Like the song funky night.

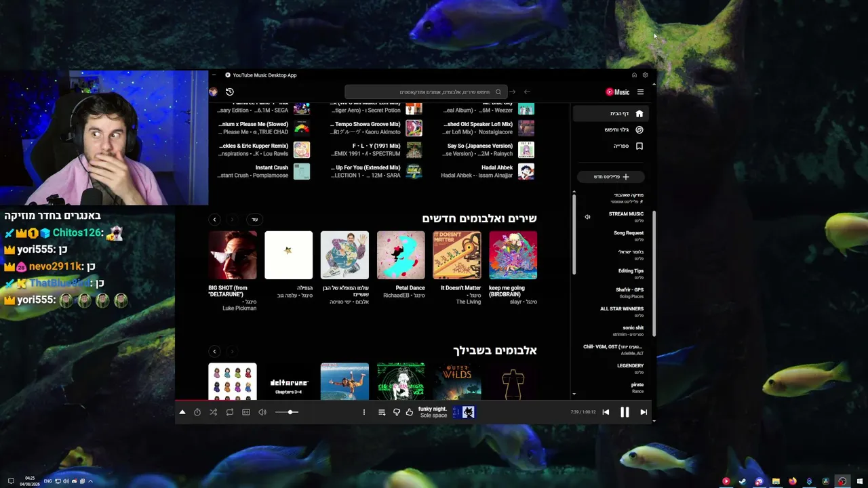click(x=410, y=412)
